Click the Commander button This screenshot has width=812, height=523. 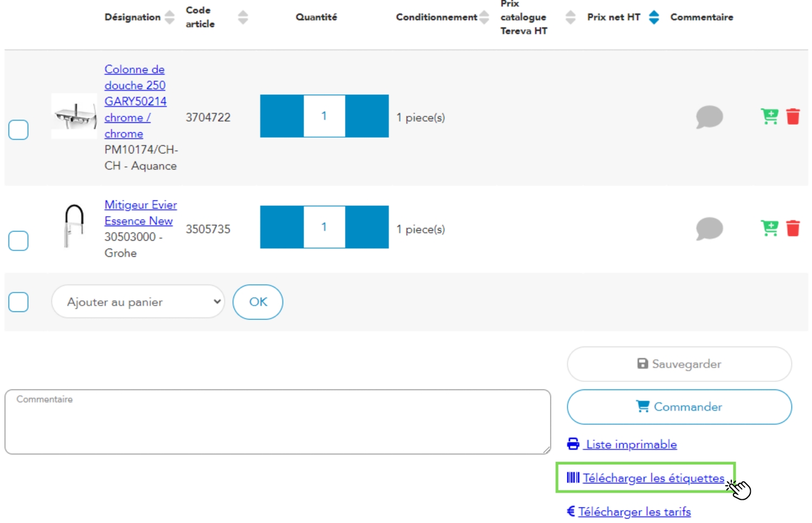[x=679, y=407]
